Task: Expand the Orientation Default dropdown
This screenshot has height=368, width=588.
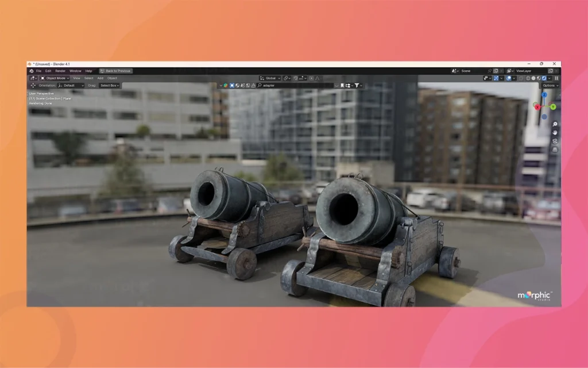Action: pos(71,86)
